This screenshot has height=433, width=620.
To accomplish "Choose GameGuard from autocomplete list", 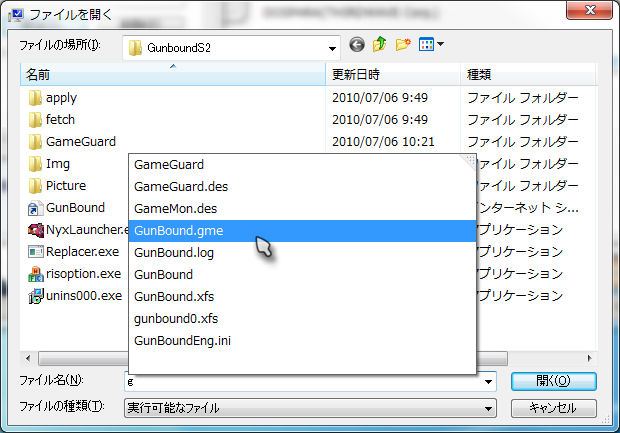I will point(302,165).
